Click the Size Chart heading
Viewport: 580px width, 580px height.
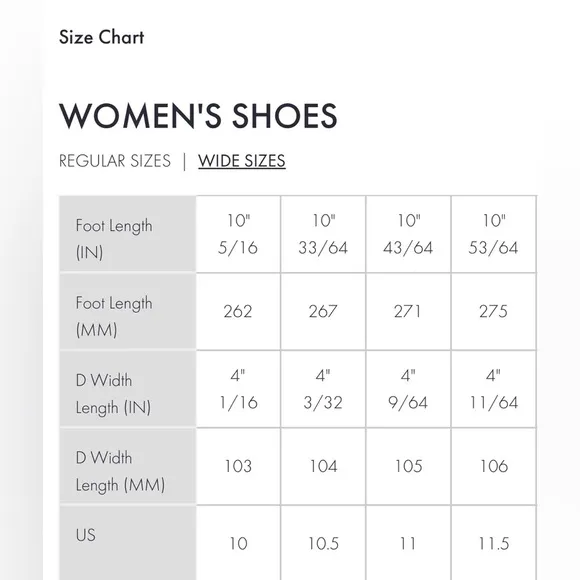[101, 37]
